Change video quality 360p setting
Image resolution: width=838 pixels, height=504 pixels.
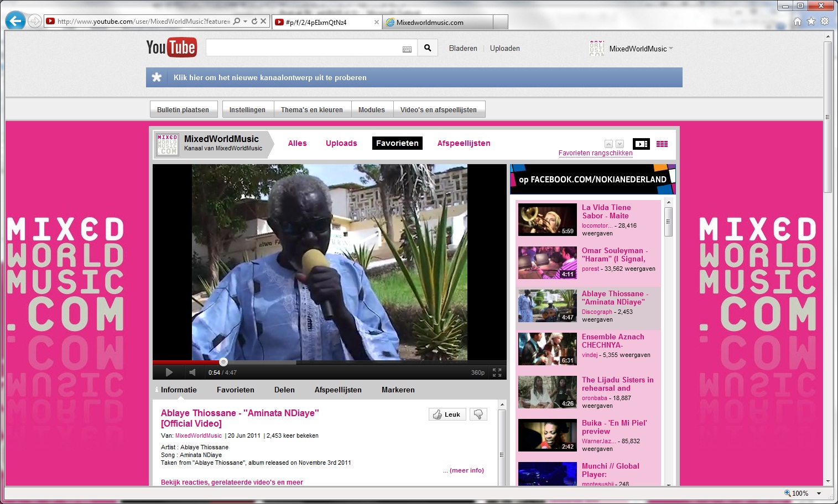[x=478, y=372]
